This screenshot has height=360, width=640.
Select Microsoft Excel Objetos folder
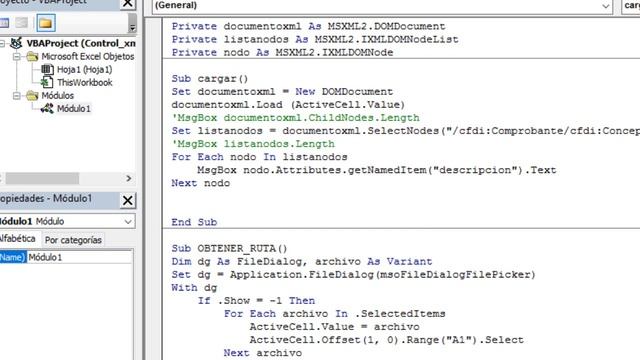coord(88,56)
